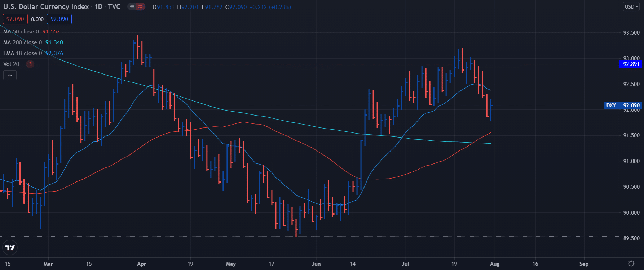Click 89.500 on the price scale
The image size is (644, 270).
pos(631,238)
